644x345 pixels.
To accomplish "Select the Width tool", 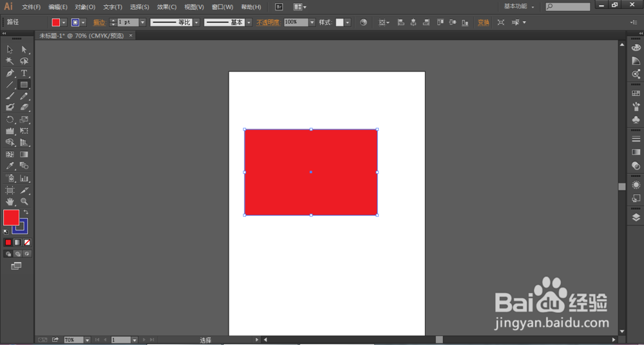I will click(10, 131).
